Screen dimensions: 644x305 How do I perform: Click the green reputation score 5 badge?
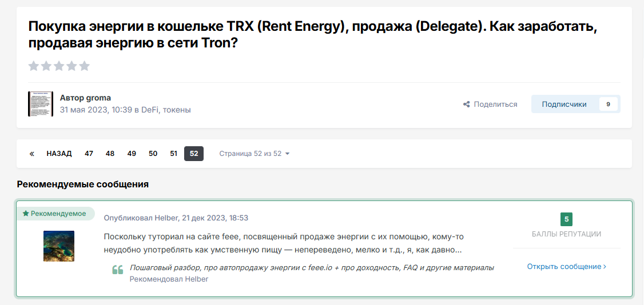click(x=566, y=219)
